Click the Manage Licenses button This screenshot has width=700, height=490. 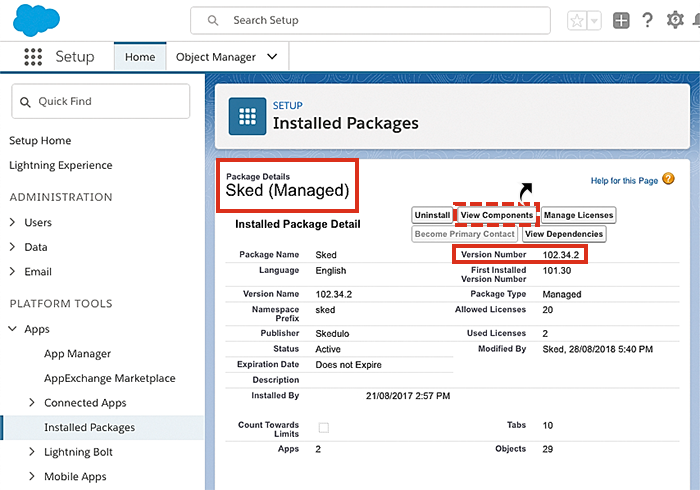(579, 215)
